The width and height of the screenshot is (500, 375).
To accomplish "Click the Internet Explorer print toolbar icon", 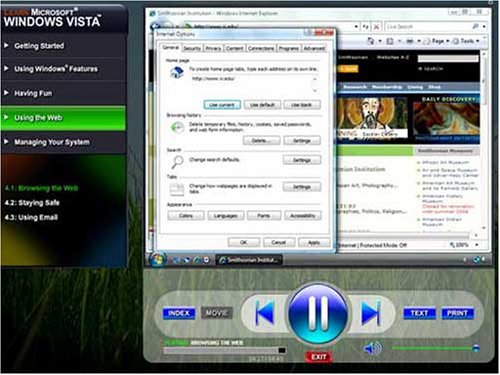I will (x=410, y=41).
